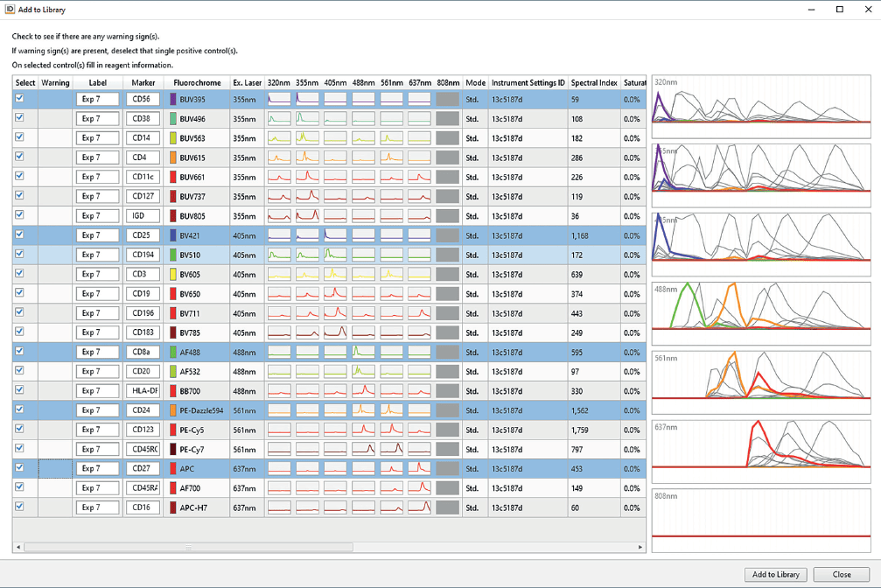Click the horizontal scrollbar thumb under the table

pyautogui.click(x=188, y=547)
